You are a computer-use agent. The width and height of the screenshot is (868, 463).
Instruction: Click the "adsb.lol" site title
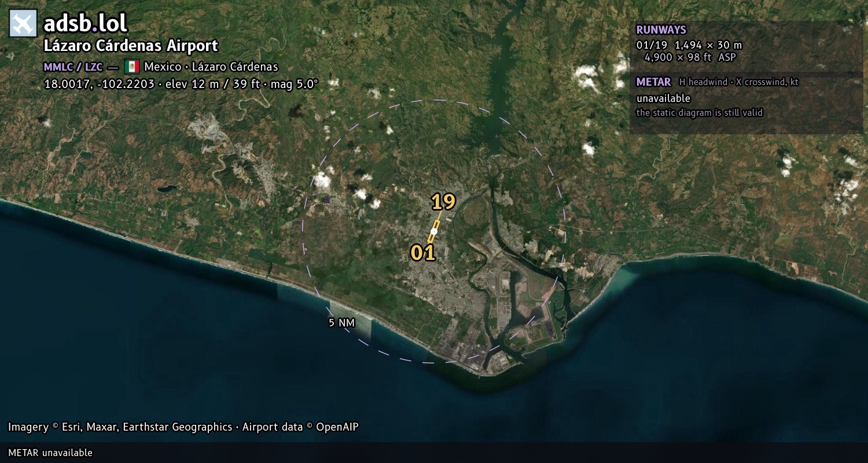[x=86, y=24]
